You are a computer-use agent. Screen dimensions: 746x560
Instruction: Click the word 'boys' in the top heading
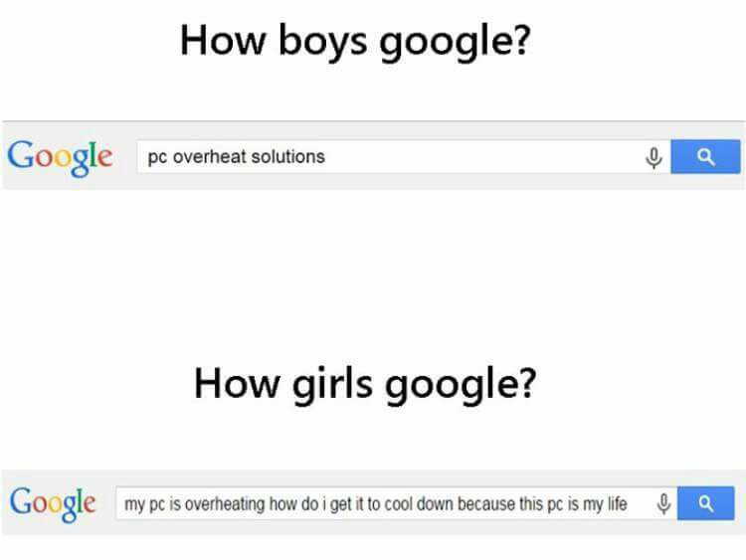click(322, 41)
